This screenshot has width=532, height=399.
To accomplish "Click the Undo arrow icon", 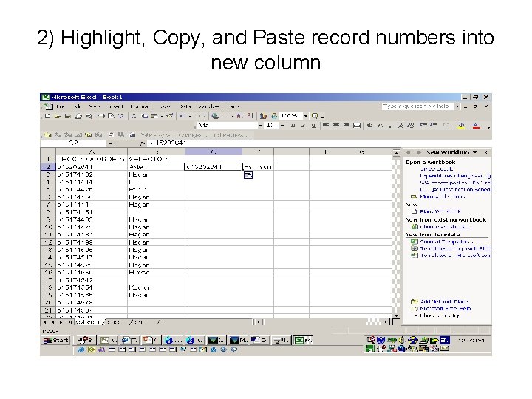I will pyautogui.click(x=183, y=116).
